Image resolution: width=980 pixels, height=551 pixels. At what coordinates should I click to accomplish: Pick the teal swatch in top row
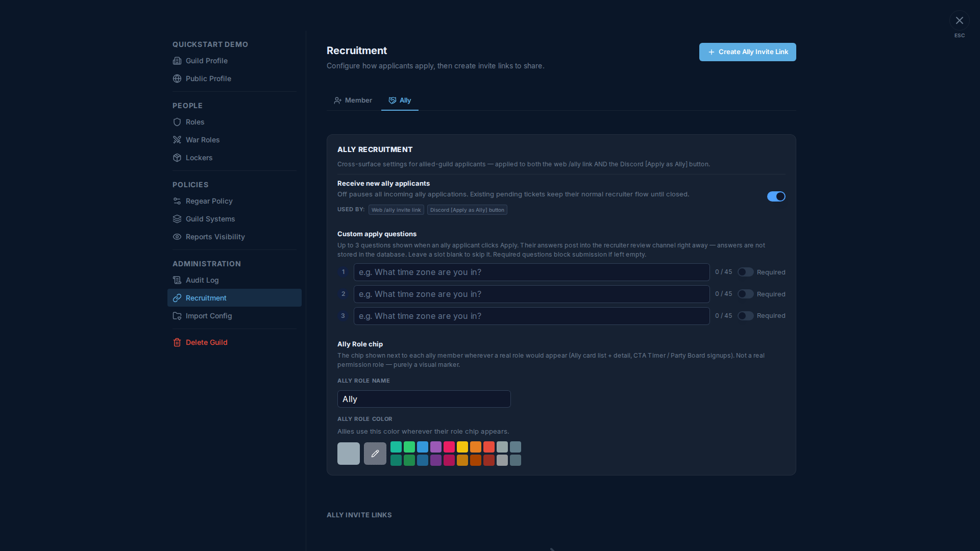click(x=396, y=447)
